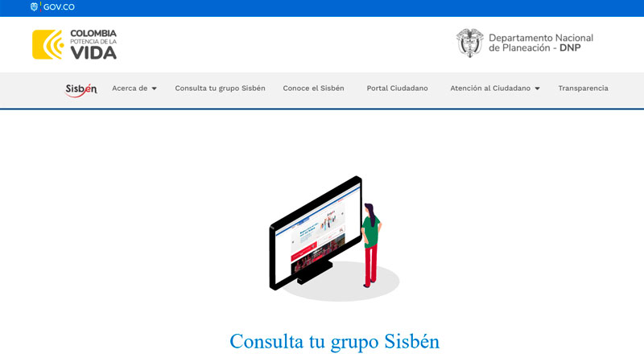Click the yellow Colombia Potencia icon
This screenshot has width=644, height=362.
[x=47, y=44]
